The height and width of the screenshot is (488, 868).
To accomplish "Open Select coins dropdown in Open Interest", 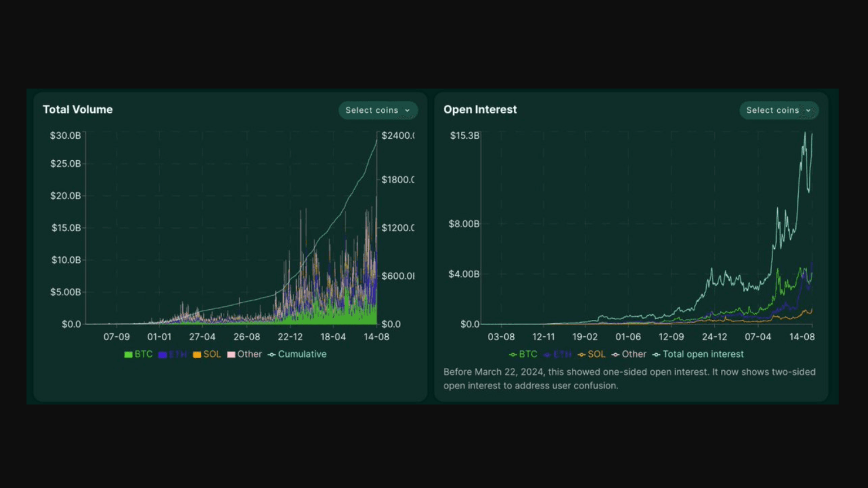I will tap(779, 111).
